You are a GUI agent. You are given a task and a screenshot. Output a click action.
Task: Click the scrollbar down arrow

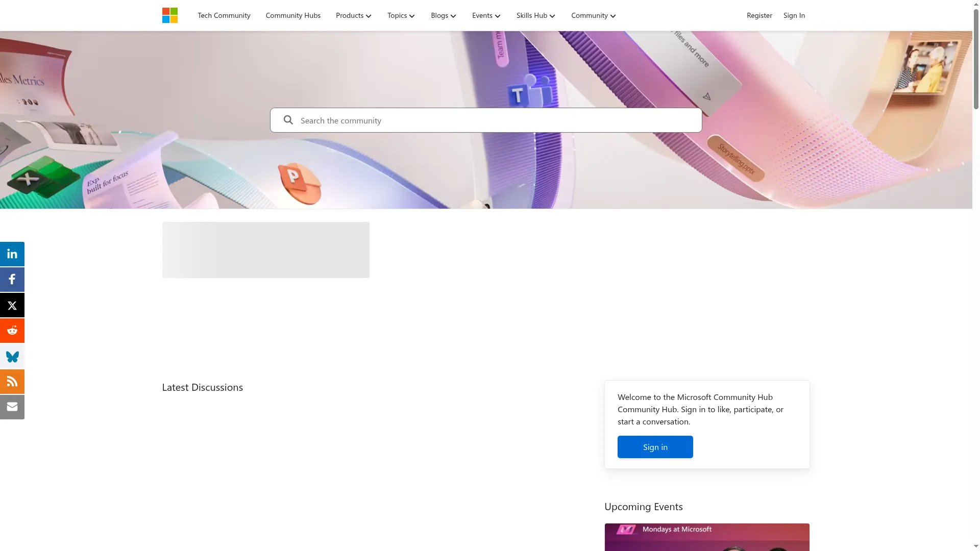[976, 546]
